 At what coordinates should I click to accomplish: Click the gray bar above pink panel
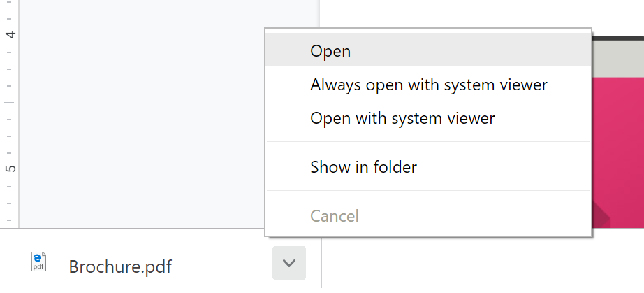(x=618, y=59)
